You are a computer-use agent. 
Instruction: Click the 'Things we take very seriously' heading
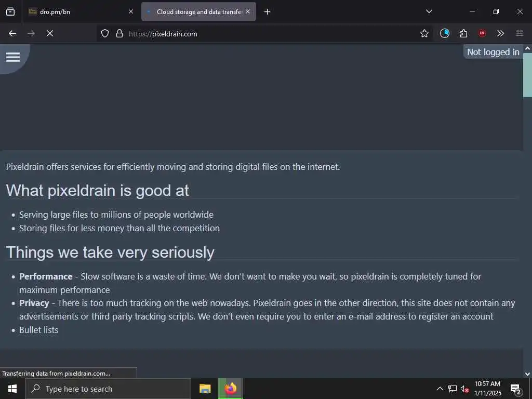(x=110, y=252)
